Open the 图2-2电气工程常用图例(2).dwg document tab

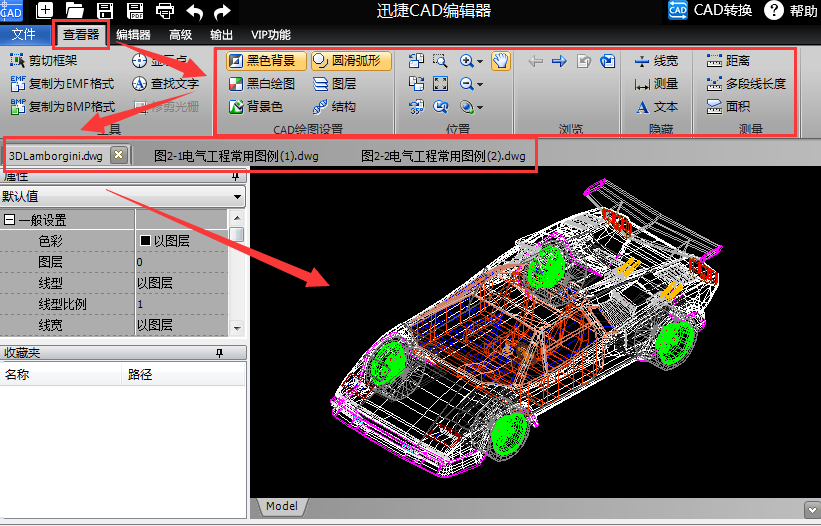tap(443, 156)
